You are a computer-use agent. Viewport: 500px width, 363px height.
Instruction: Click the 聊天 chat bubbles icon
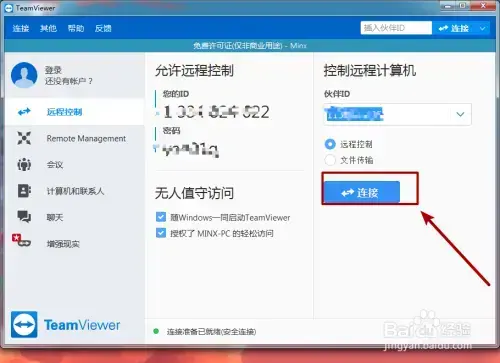(24, 217)
